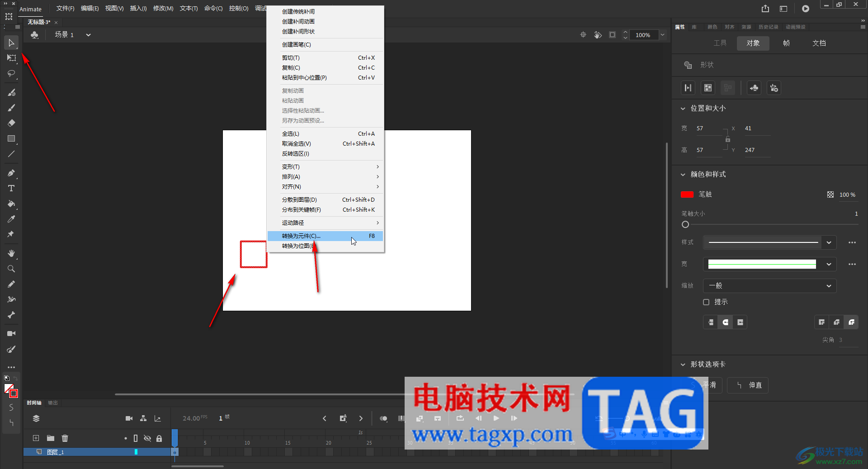Delete the selected layer via trash icon
The image size is (868, 469).
65,438
